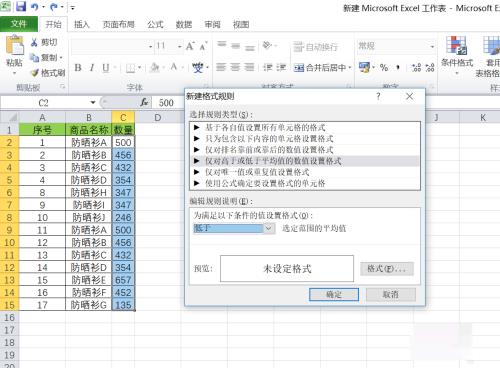Click the percent style icon
Screen dimensions: 500x368
(x=384, y=68)
